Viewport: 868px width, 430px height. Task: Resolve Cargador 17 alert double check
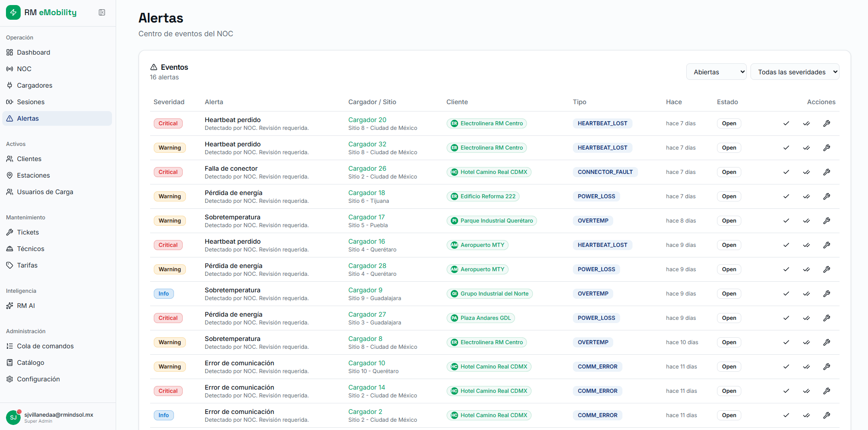pyautogui.click(x=806, y=221)
